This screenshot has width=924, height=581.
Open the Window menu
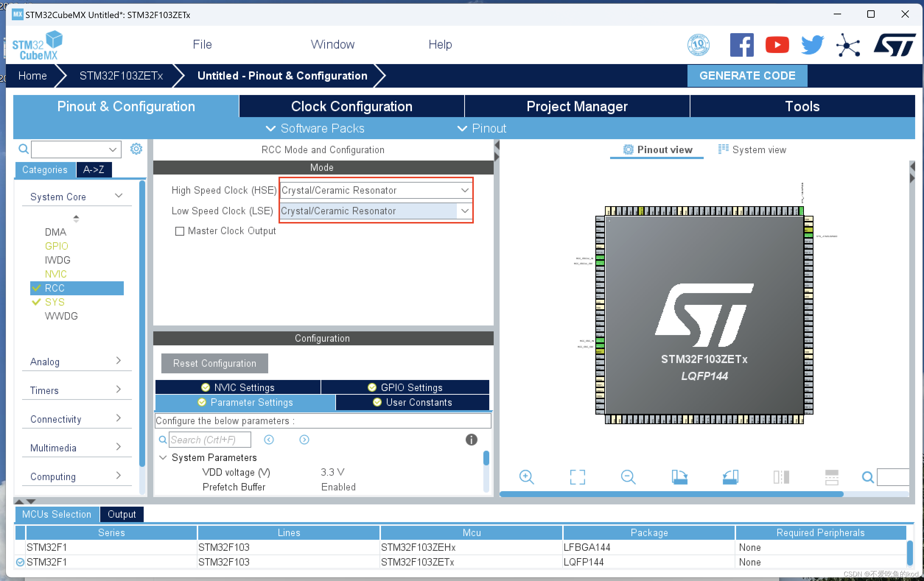(x=332, y=44)
